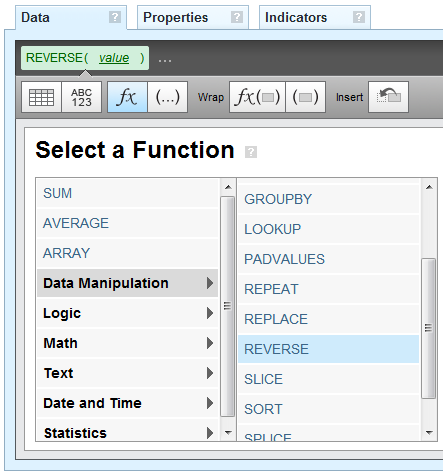Viewport: 443px width, 475px height.
Task: Select the SLICE function
Action: pos(328,379)
